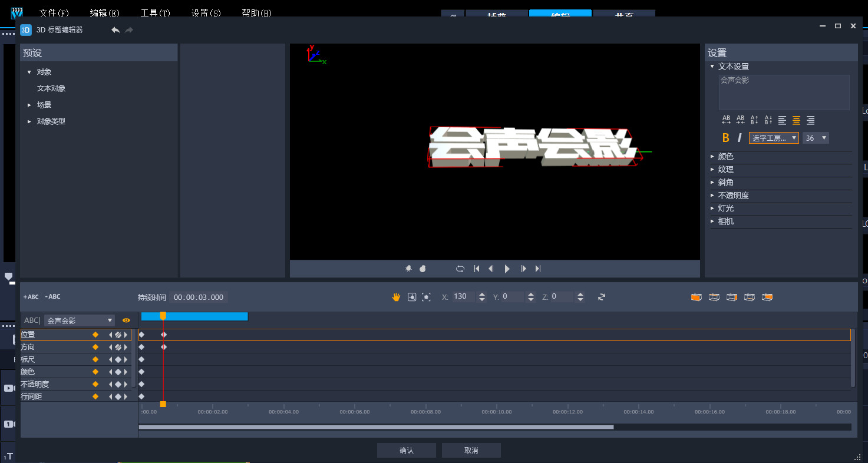Open the 设置(S) menu
The width and height of the screenshot is (868, 463).
(x=206, y=13)
